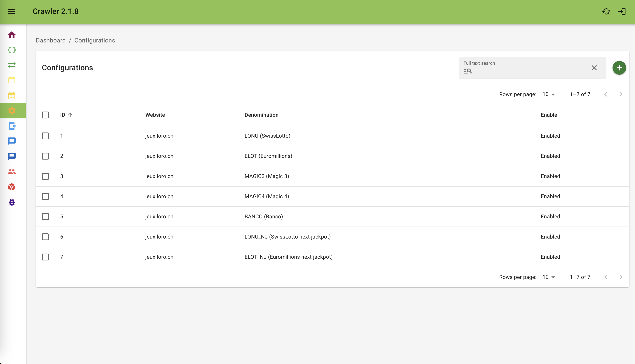Viewport: 635px width, 364px height.
Task: Click the purple bug icon in sidebar
Action: click(x=12, y=202)
